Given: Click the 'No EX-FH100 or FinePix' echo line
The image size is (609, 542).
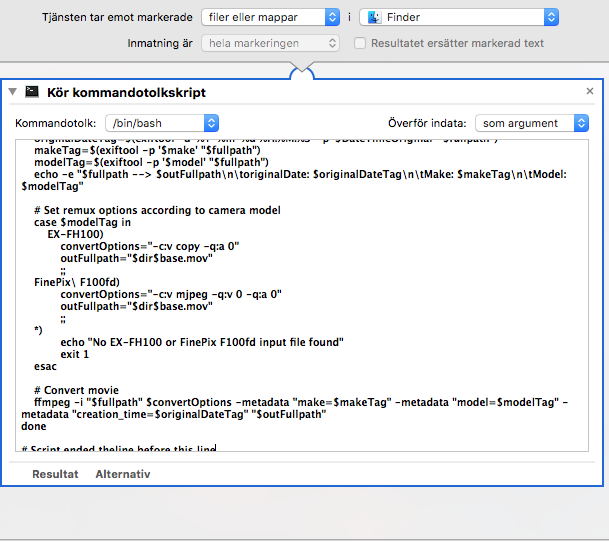Looking at the screenshot, I should click(x=202, y=342).
